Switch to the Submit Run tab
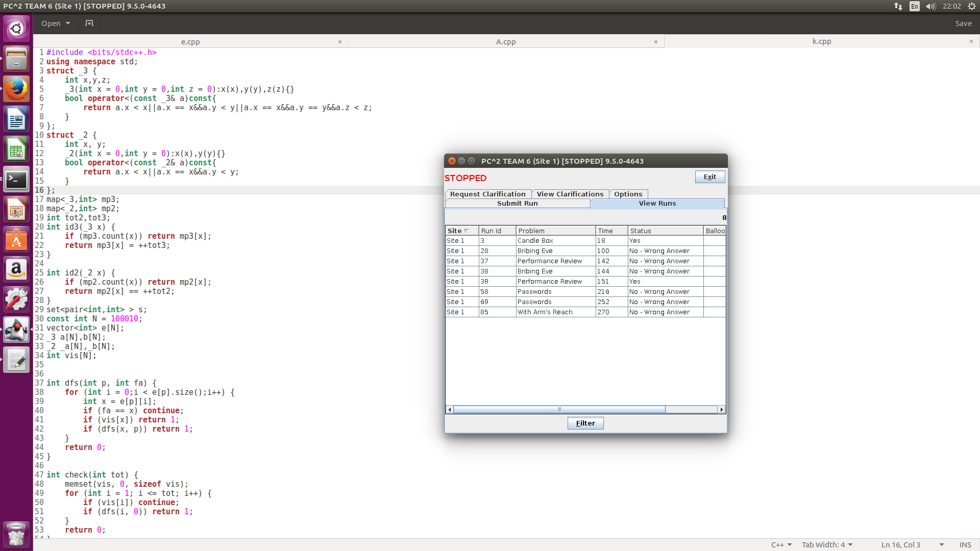 [x=517, y=203]
